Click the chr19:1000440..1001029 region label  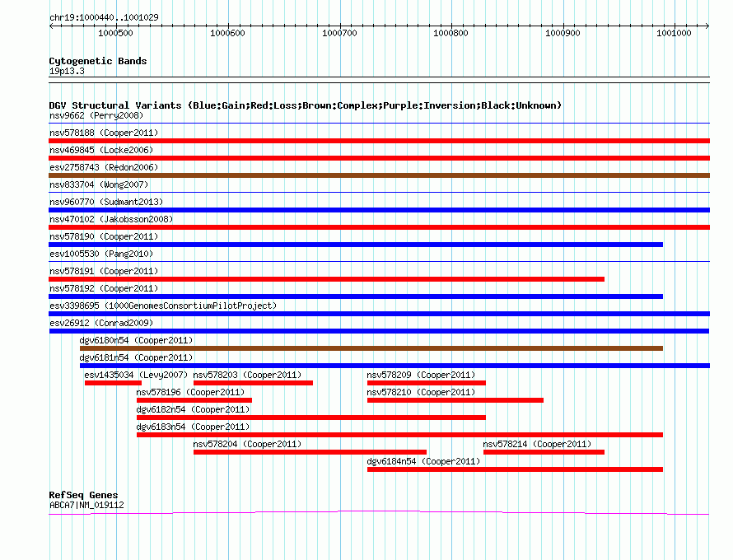(x=105, y=17)
